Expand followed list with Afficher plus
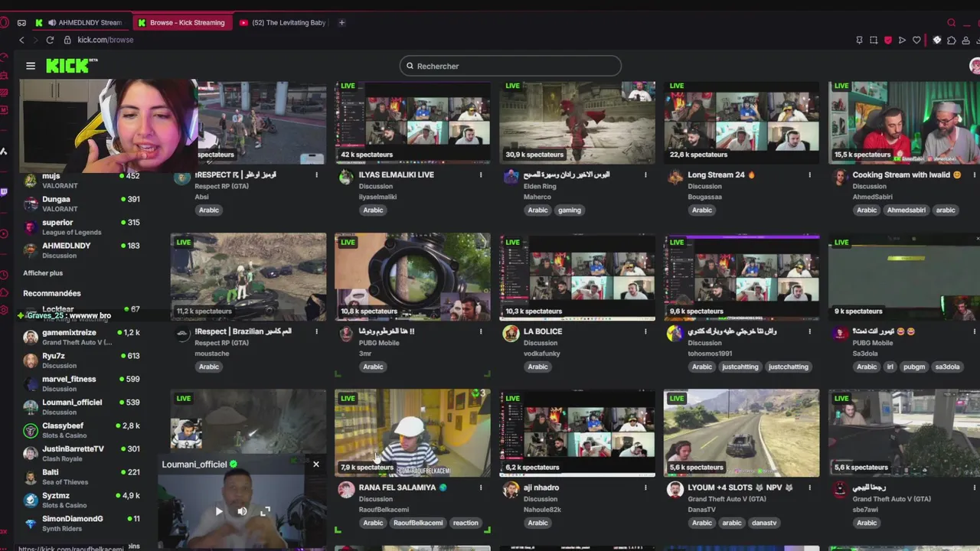The height and width of the screenshot is (551, 980). (43, 273)
